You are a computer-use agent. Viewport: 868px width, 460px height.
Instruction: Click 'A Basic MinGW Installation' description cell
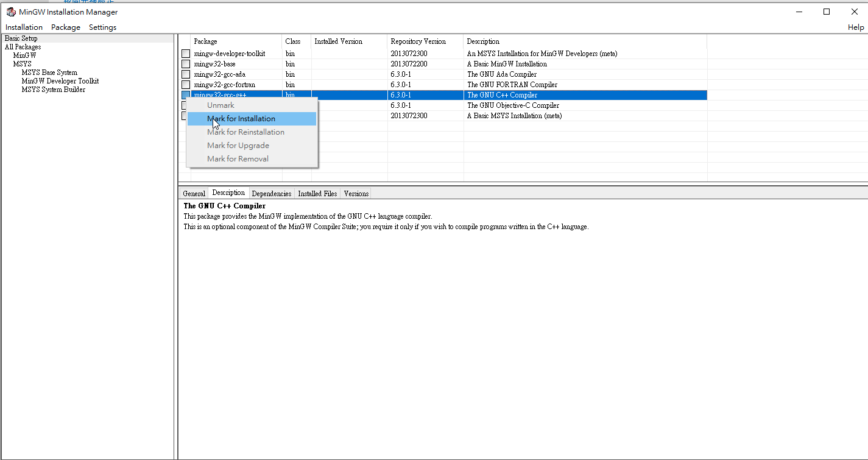tap(507, 64)
